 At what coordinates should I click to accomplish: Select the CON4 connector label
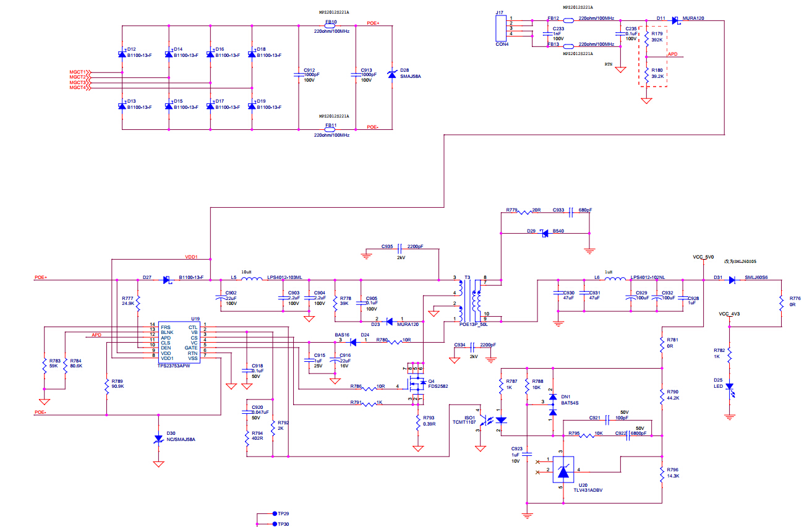pos(502,45)
